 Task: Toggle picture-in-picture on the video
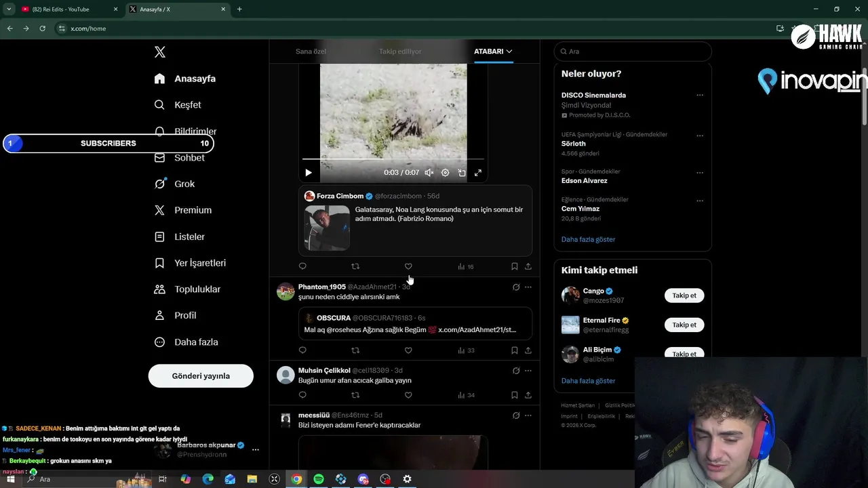(462, 173)
